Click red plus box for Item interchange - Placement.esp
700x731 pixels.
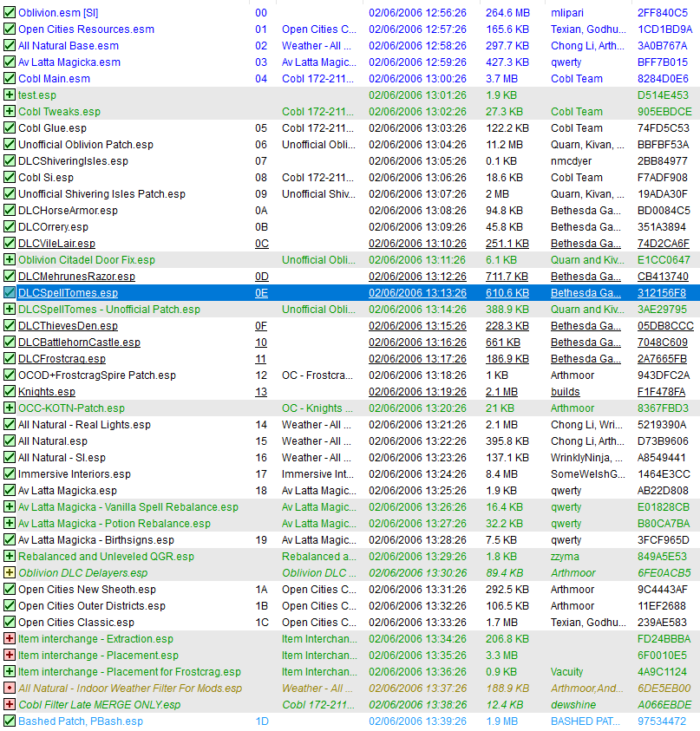click(x=10, y=655)
